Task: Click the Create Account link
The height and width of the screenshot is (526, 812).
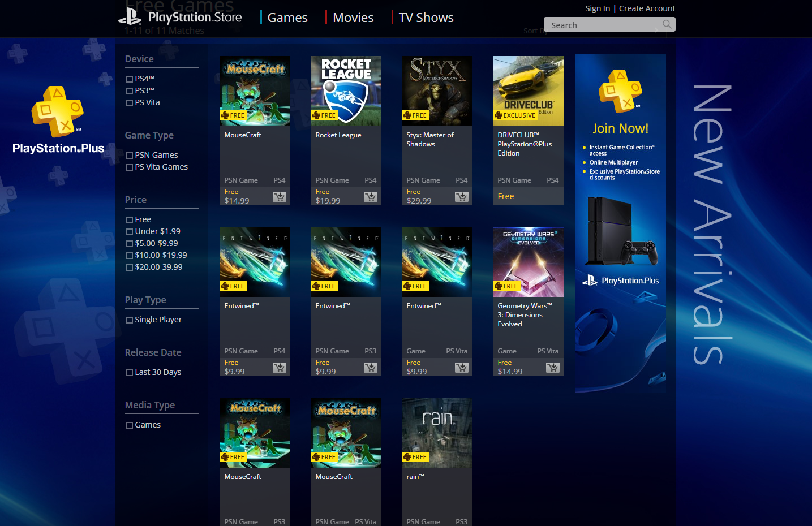Action: (x=647, y=8)
